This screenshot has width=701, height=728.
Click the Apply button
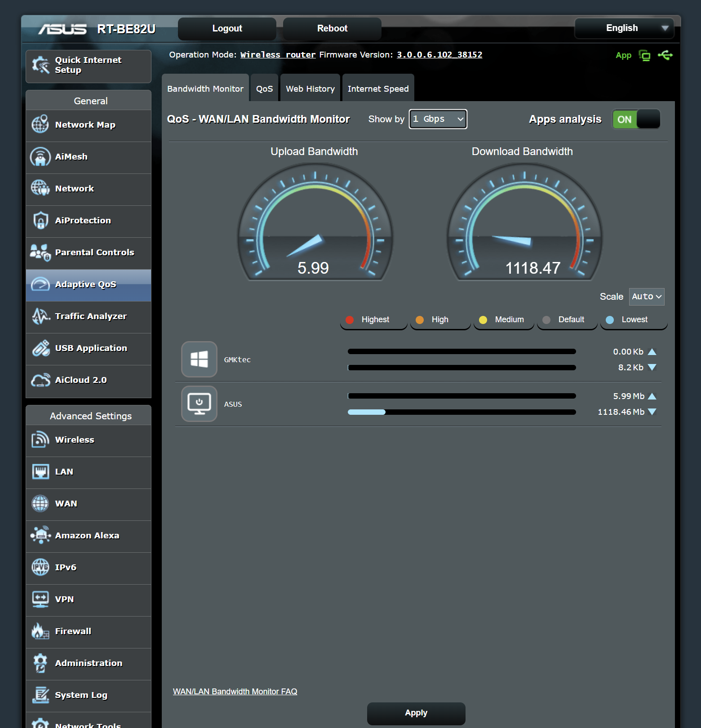tap(416, 713)
